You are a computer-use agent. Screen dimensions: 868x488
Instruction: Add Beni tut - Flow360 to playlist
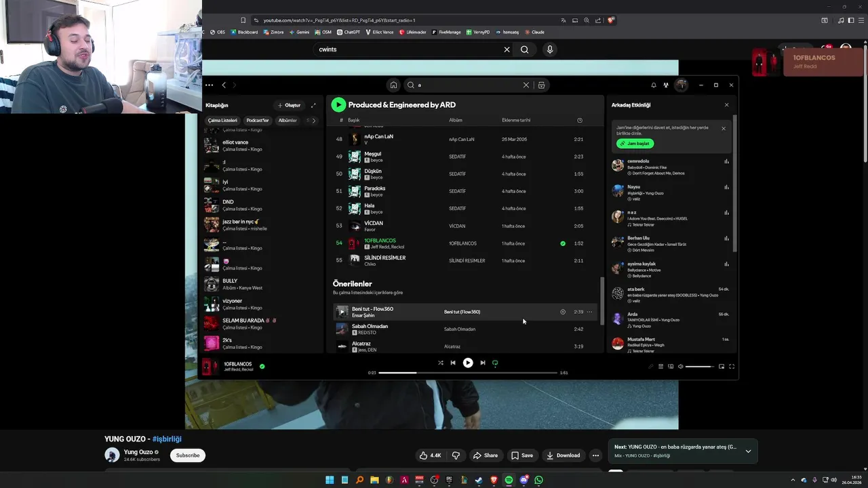click(563, 312)
